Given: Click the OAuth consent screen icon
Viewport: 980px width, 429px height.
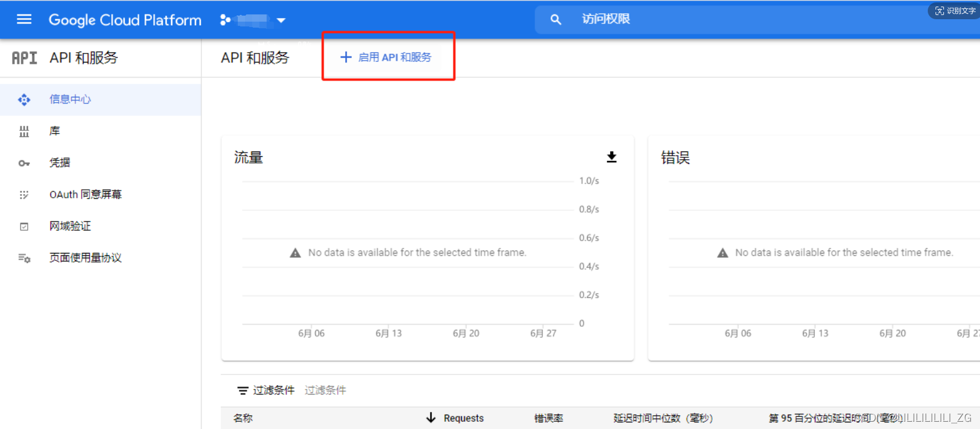Looking at the screenshot, I should pyautogui.click(x=24, y=195).
